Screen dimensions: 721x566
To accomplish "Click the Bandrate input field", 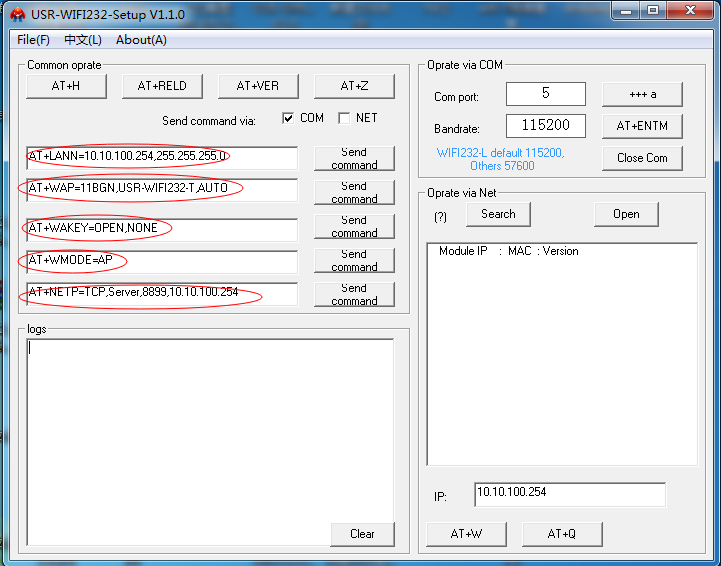I will tap(545, 126).
